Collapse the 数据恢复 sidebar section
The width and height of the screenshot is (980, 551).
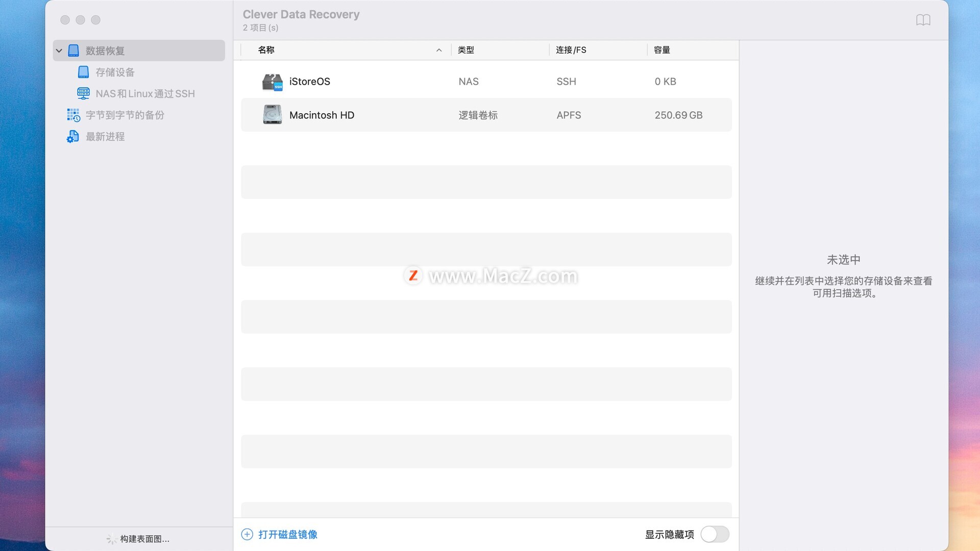(59, 51)
